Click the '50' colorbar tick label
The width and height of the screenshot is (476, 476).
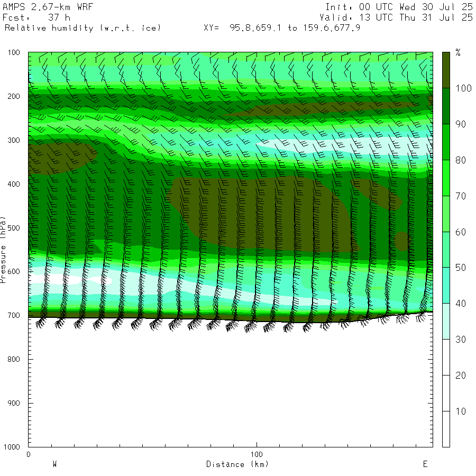point(461,268)
